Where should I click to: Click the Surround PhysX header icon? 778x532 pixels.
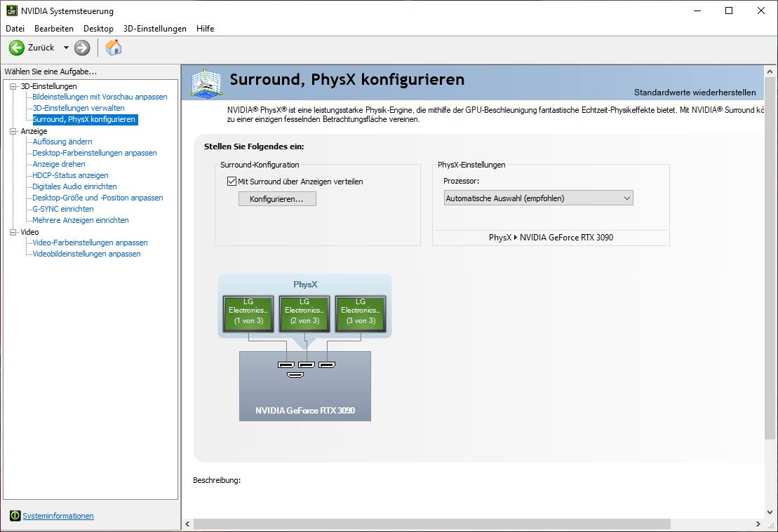(206, 83)
